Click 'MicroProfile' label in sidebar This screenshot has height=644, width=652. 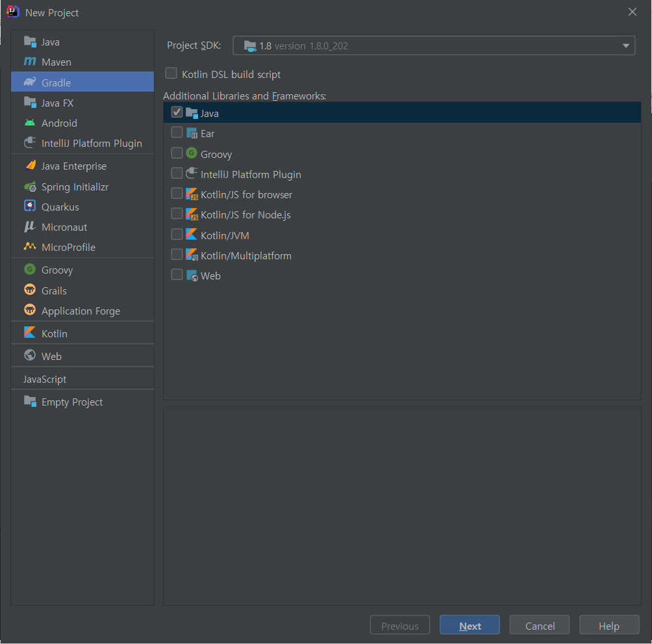69,248
